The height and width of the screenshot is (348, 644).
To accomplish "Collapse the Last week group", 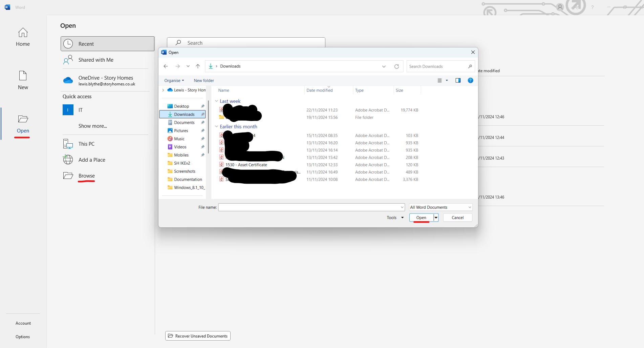I will click(x=217, y=101).
